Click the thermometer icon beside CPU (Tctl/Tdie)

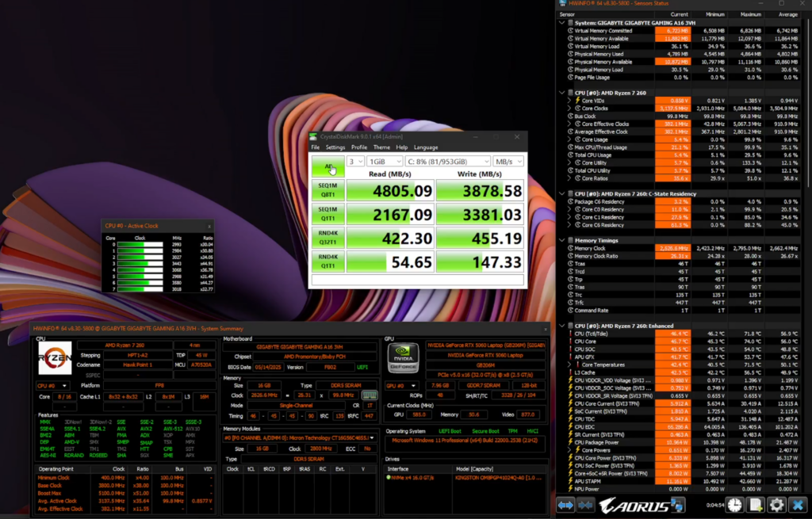coord(571,334)
